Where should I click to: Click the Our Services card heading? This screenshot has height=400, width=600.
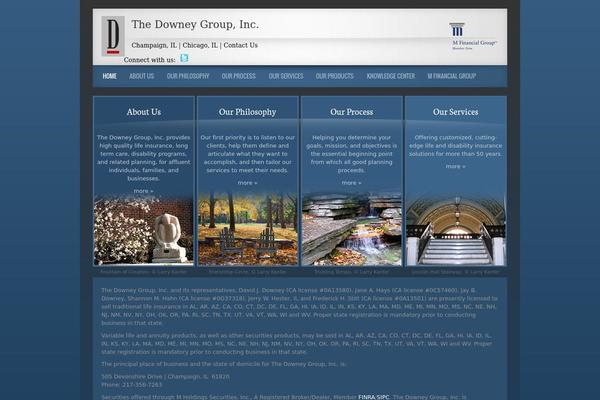(455, 112)
